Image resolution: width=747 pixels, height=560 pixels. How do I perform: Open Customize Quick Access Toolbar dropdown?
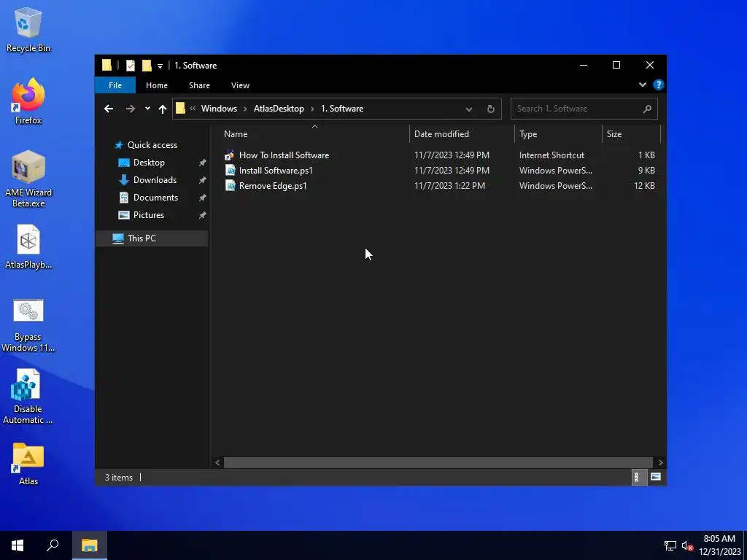point(160,66)
